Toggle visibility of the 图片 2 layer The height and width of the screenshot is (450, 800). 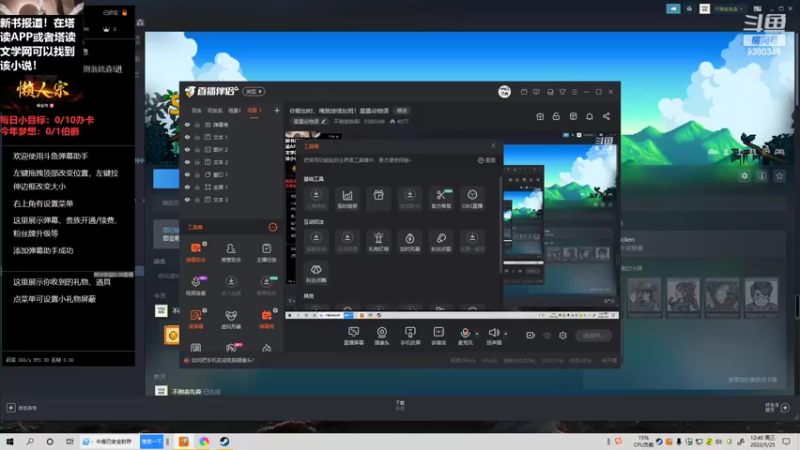click(187, 149)
